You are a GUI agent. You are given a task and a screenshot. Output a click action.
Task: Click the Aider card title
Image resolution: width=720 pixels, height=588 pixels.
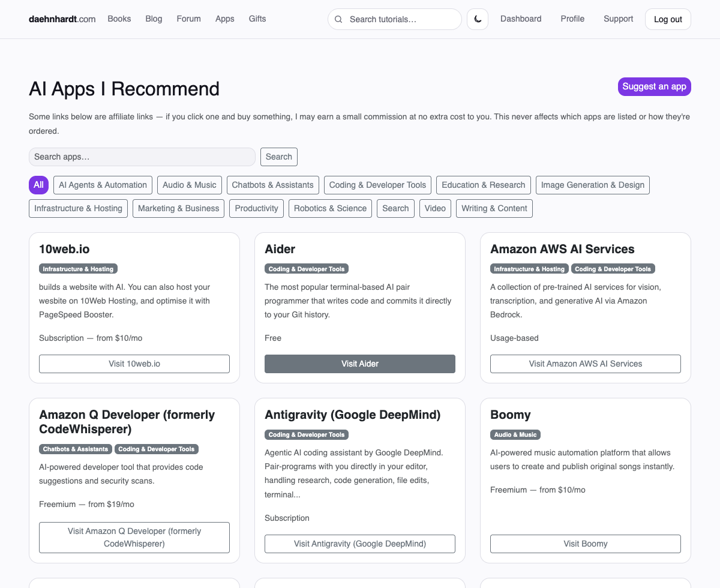coord(280,249)
